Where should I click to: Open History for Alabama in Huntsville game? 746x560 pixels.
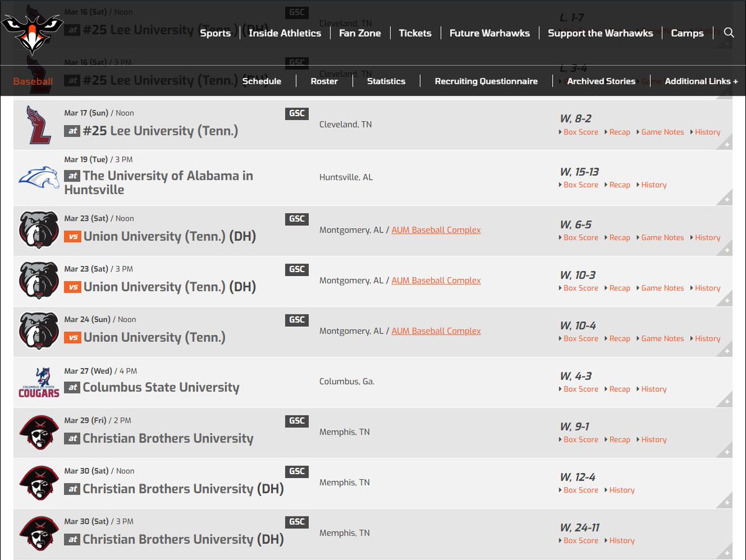click(x=653, y=185)
